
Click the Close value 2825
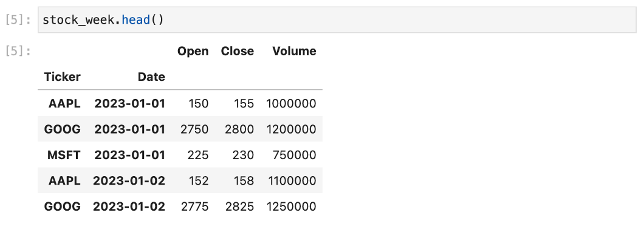[239, 207]
